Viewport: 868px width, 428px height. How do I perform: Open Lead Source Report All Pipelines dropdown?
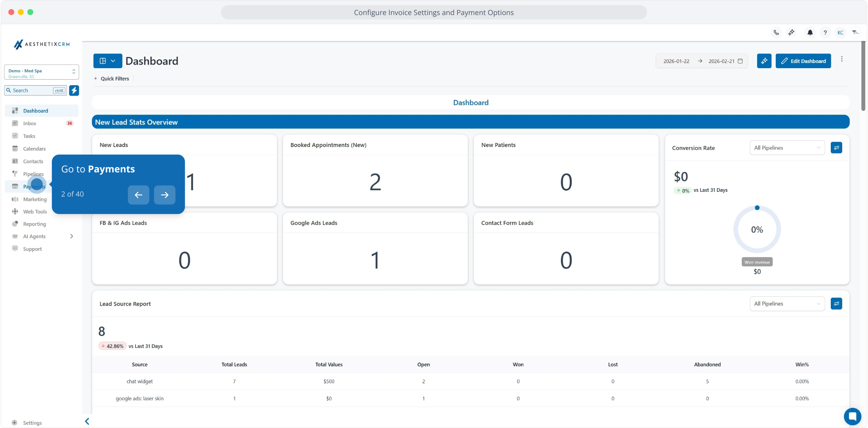click(x=787, y=304)
